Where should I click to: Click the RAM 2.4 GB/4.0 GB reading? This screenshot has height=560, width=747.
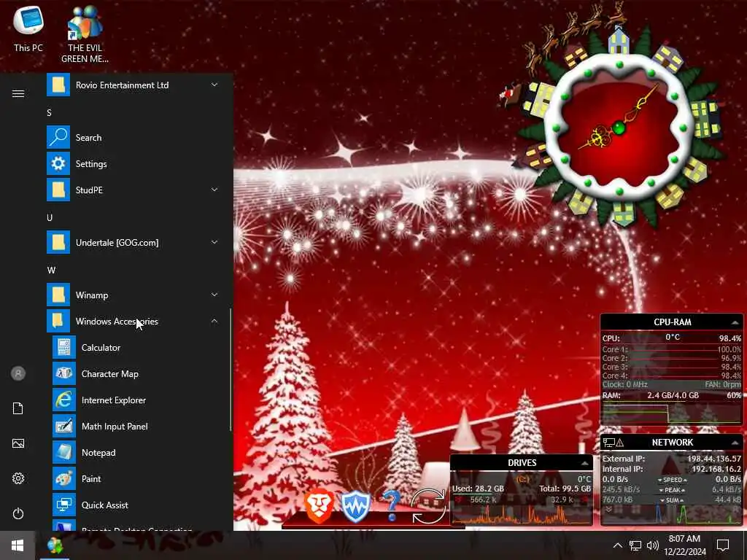tap(673, 395)
